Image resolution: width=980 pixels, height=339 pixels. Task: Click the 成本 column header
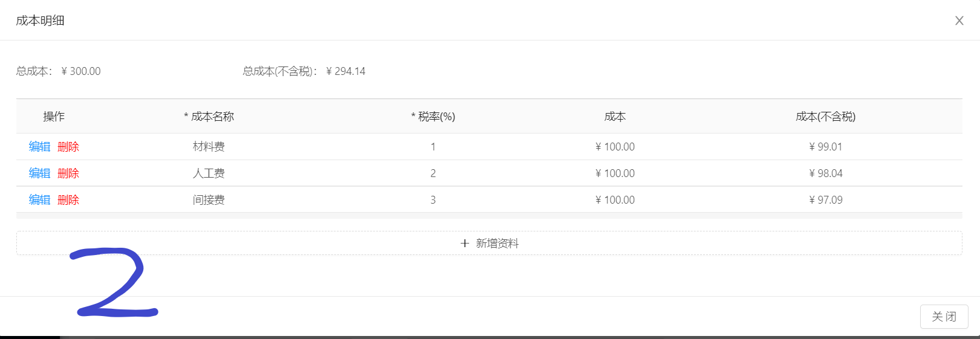pos(615,117)
